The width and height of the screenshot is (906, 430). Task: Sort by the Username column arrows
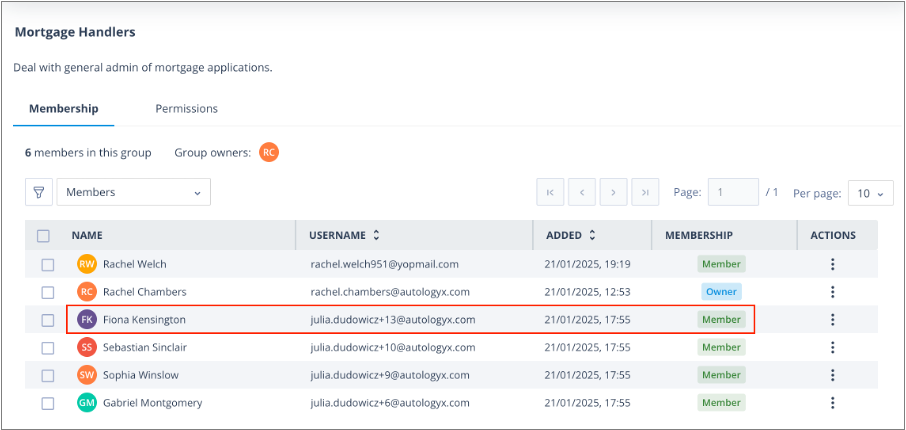click(x=376, y=235)
